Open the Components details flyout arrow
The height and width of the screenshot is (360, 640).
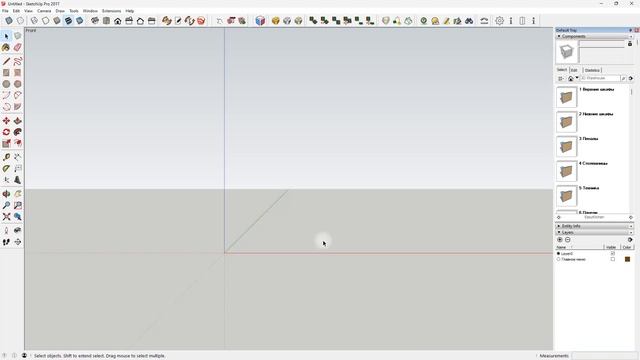point(631,78)
